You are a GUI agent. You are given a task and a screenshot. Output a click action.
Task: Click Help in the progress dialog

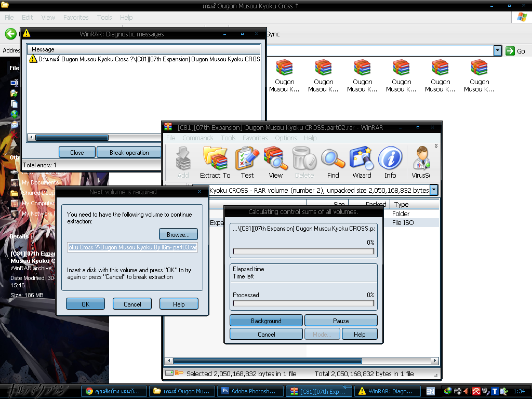(x=360, y=334)
